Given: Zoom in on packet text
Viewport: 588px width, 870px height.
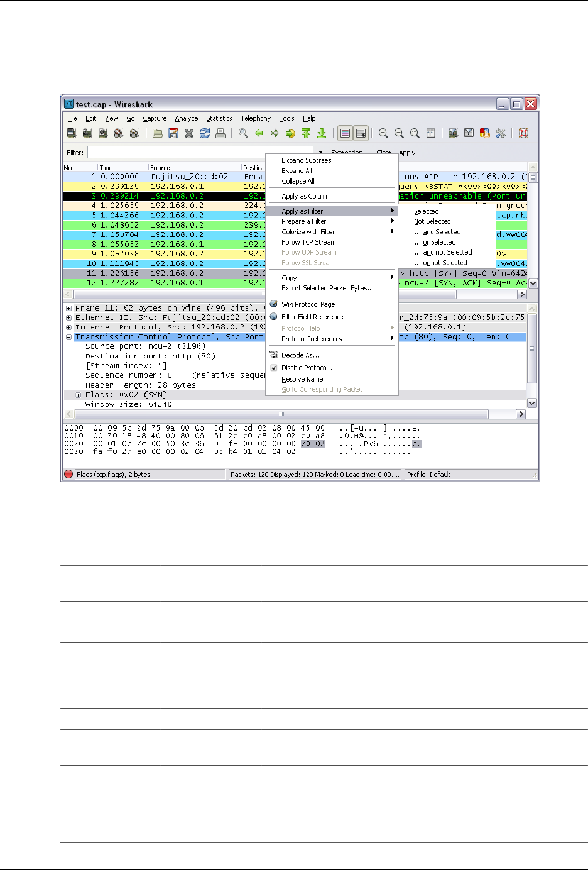Looking at the screenshot, I should pyautogui.click(x=383, y=133).
